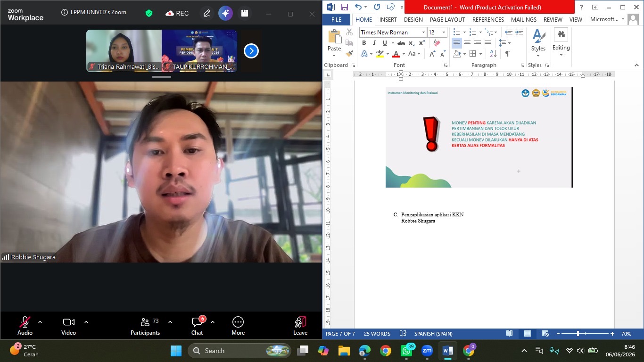Unmute Audio in Zoom

click(25, 325)
